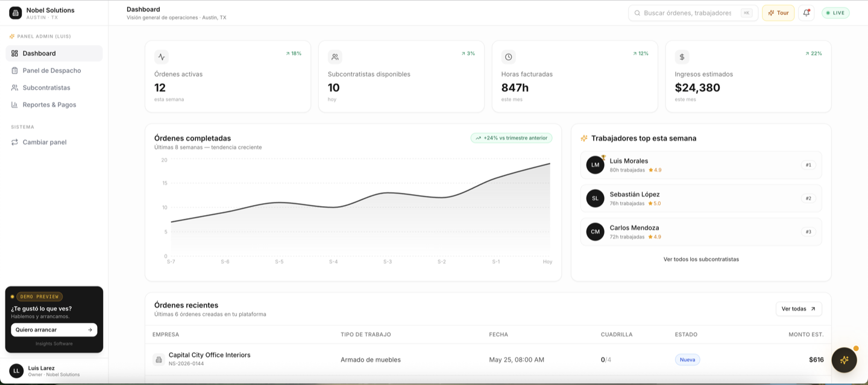Open the Capital City Office Interiors order row

pos(488,360)
